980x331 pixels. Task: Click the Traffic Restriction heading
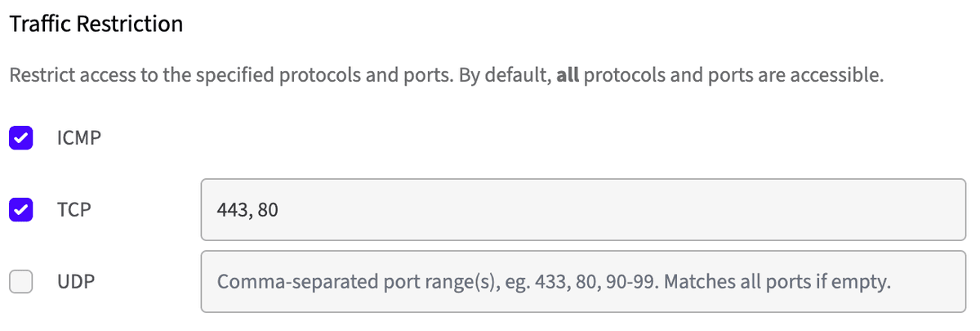(96, 25)
